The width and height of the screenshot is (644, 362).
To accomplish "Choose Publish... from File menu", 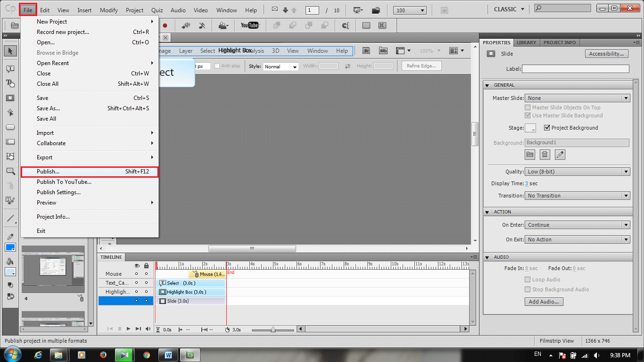I will 90,172.
